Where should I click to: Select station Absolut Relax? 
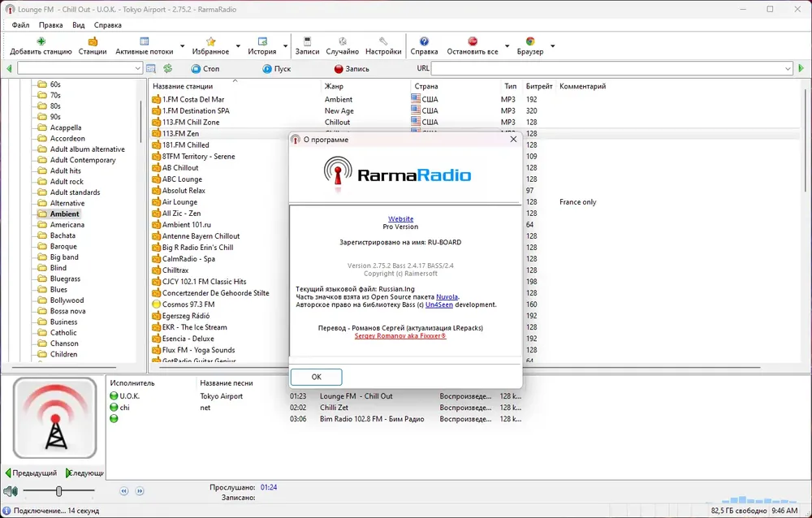[x=184, y=191]
